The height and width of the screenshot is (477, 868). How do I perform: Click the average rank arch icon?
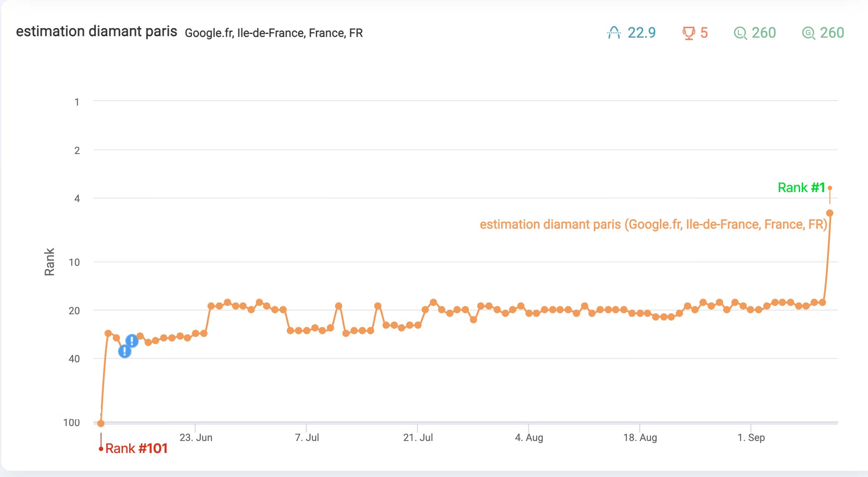[x=614, y=33]
